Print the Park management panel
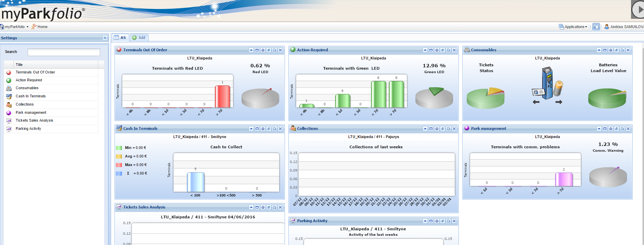Viewport: 644px width, 245px height. (x=622, y=129)
